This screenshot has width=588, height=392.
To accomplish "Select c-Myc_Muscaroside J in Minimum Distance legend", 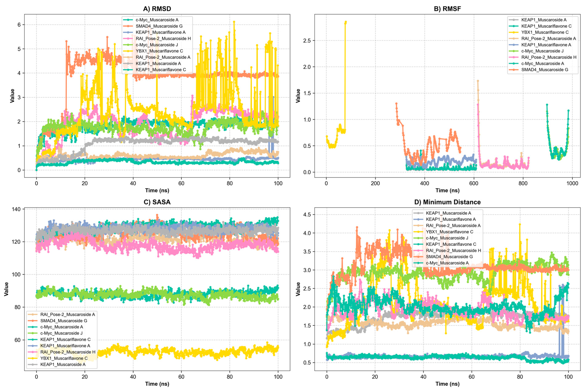I will coord(447,238).
